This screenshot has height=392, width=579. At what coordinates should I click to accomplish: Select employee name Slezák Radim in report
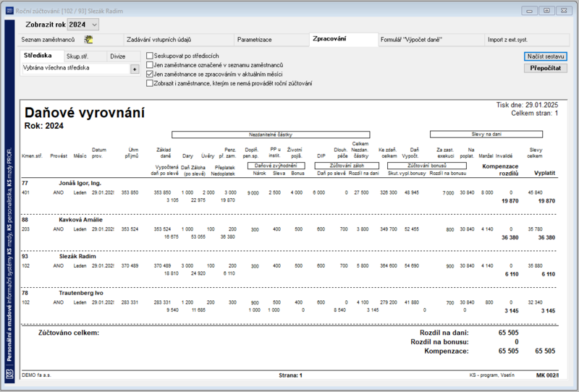77,256
